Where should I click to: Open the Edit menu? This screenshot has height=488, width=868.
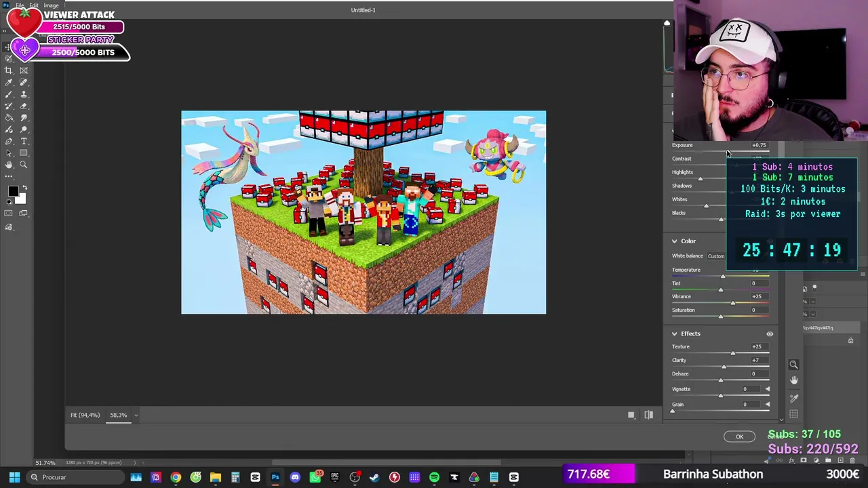point(34,5)
